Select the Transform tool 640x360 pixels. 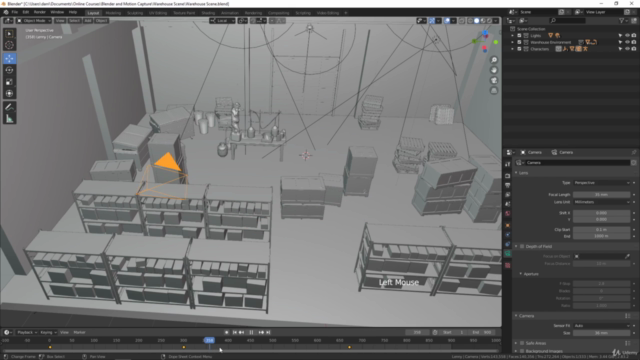tap(9, 93)
